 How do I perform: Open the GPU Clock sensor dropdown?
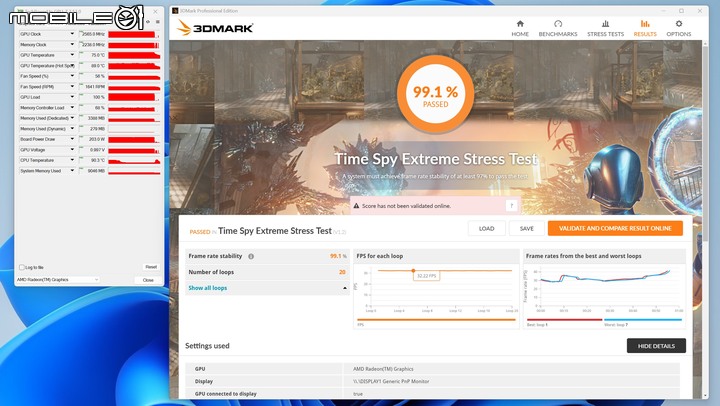click(72, 34)
